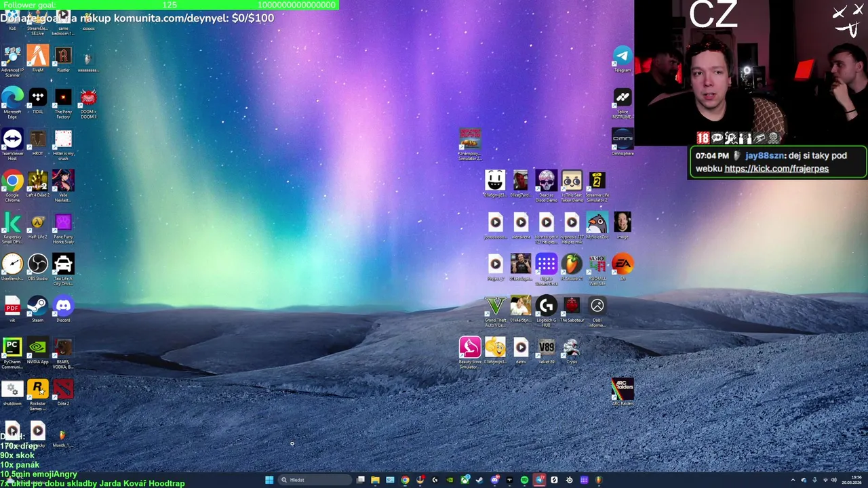The width and height of the screenshot is (868, 488).
Task: Open Xbox app from the taskbar
Action: point(465,480)
